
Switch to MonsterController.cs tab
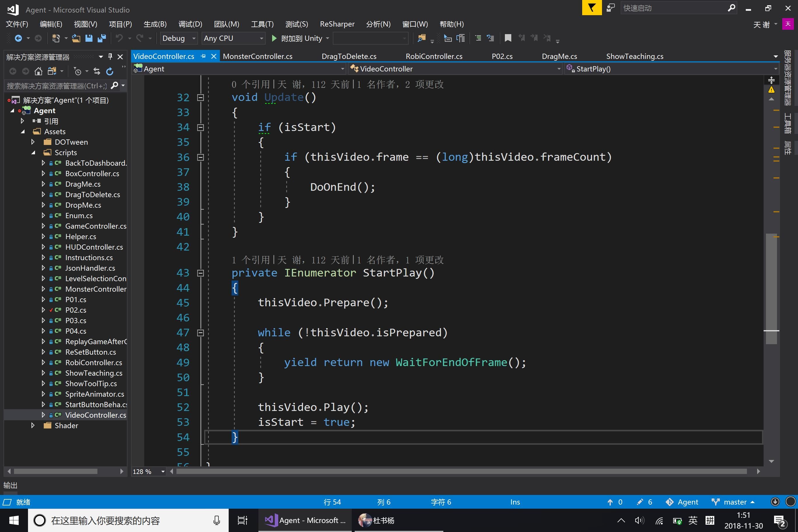click(258, 56)
